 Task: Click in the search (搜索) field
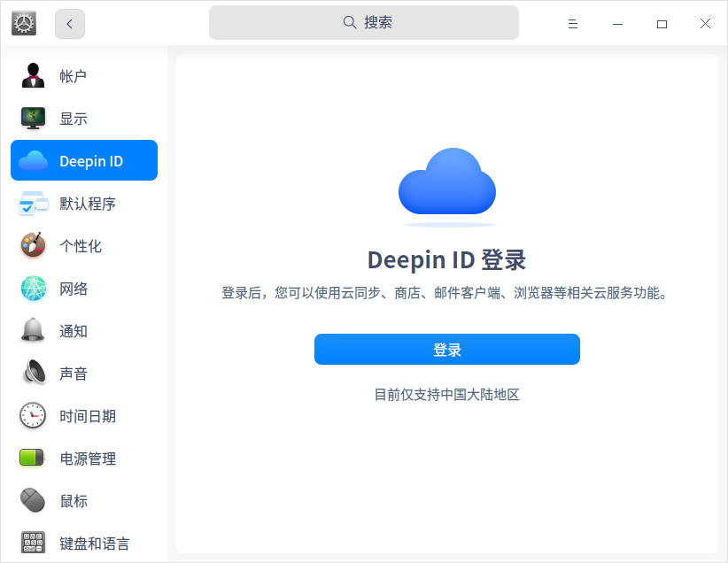click(363, 23)
